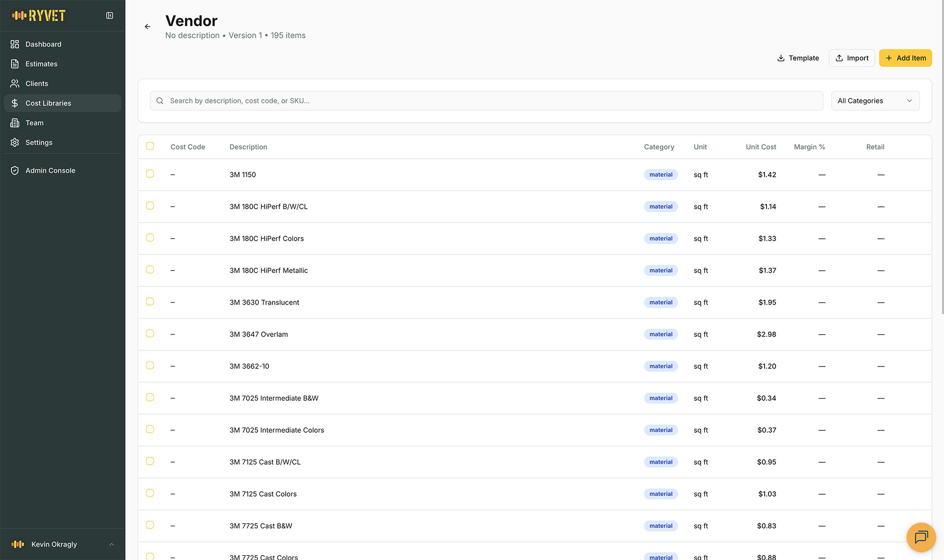Click the Description column header
Image resolution: width=944 pixels, height=560 pixels.
248,146
